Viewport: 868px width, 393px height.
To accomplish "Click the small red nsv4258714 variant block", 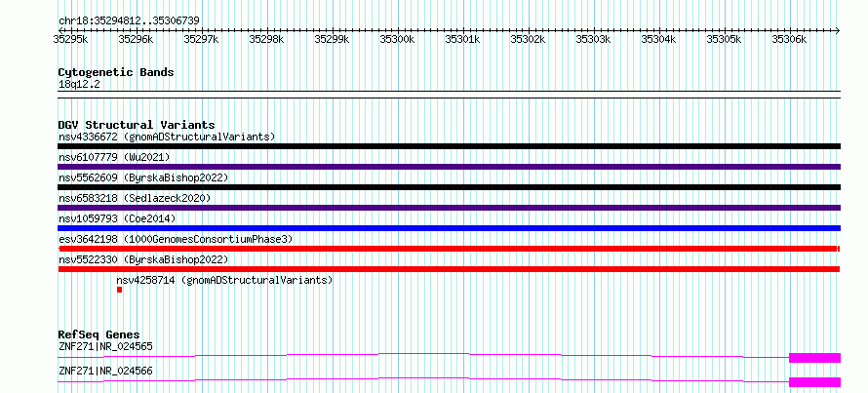I will click(x=119, y=290).
